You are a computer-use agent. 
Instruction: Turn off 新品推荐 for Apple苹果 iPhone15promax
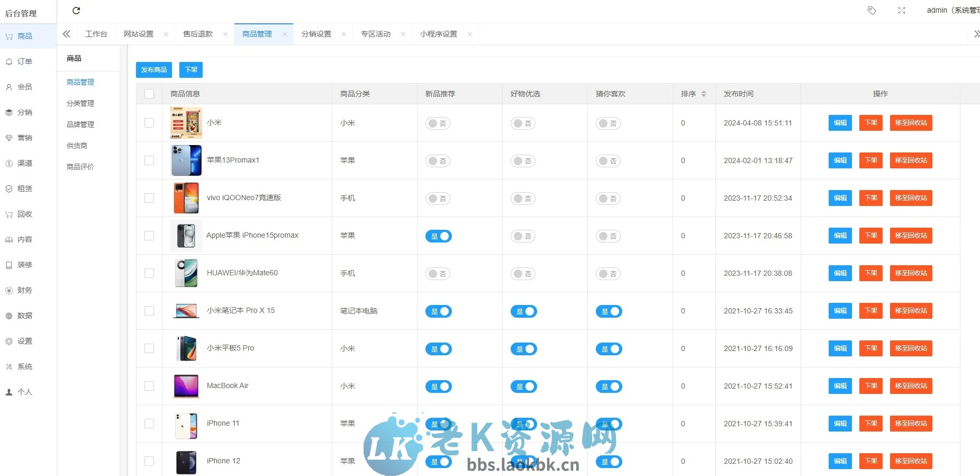click(439, 236)
